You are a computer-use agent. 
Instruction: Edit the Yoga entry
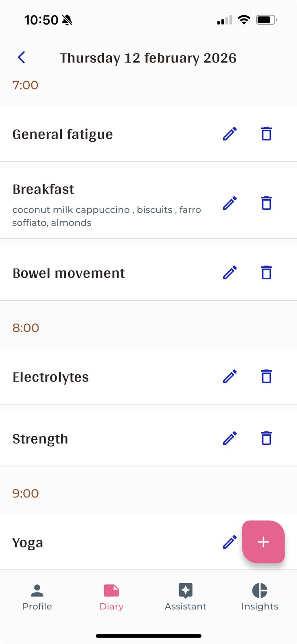pos(230,542)
